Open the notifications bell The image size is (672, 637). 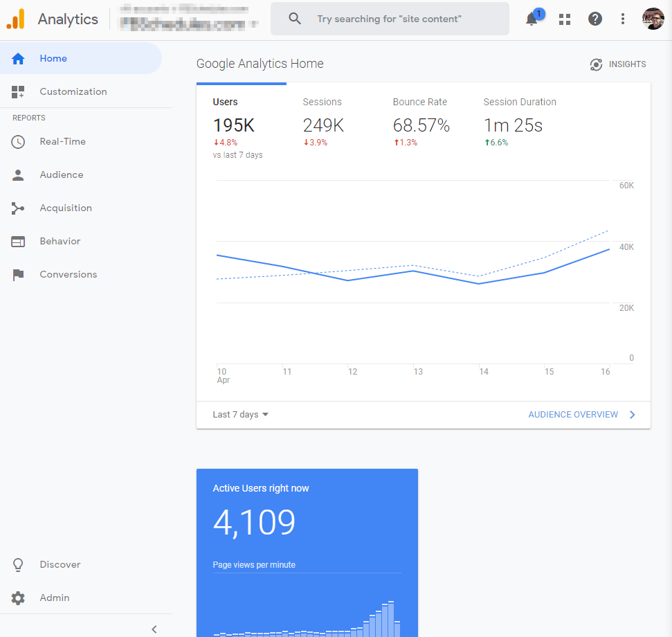[532, 19]
